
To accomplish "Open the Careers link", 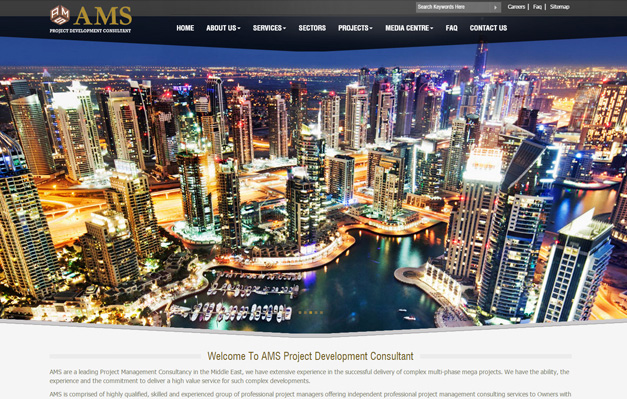I will 516,7.
